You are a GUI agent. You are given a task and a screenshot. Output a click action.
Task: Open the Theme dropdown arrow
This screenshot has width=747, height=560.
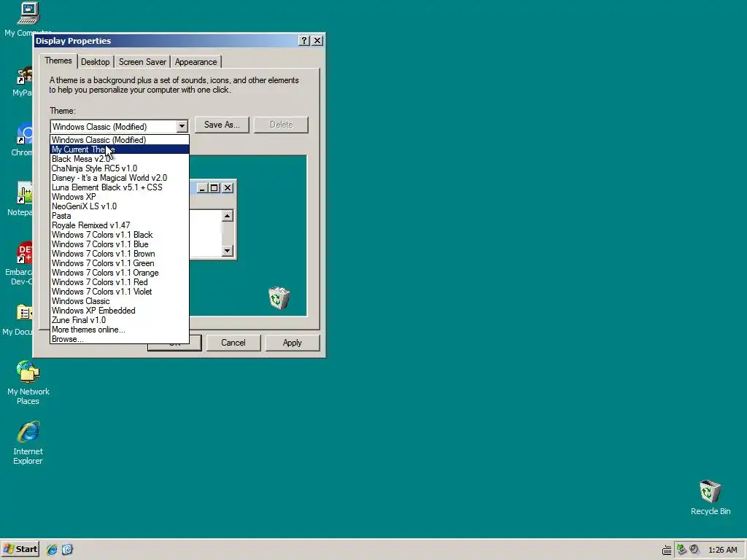[182, 127]
